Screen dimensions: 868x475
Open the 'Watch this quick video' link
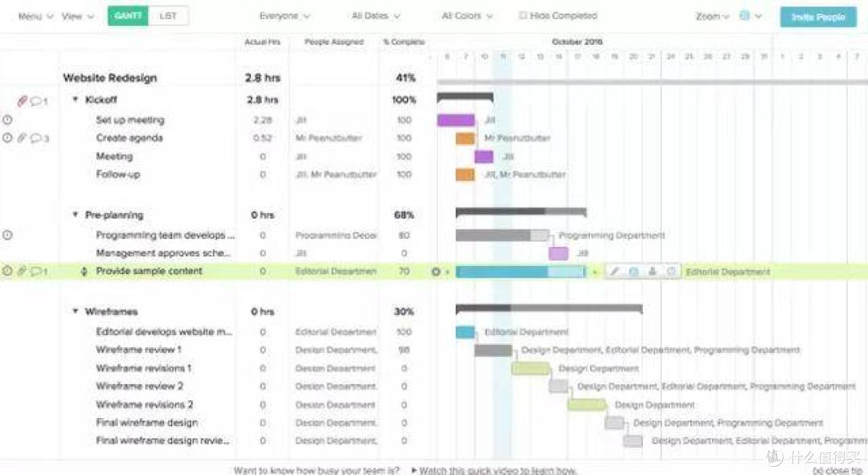[x=497, y=470]
